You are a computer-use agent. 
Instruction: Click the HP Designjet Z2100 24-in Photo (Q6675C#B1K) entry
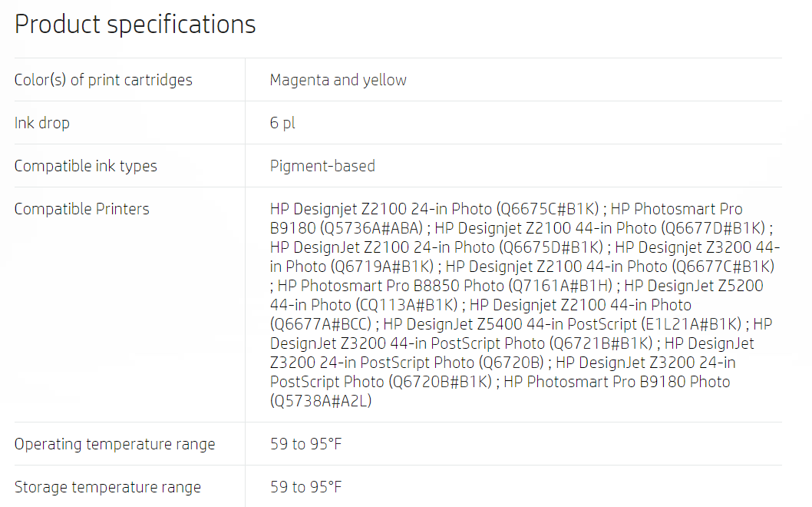[434, 209]
